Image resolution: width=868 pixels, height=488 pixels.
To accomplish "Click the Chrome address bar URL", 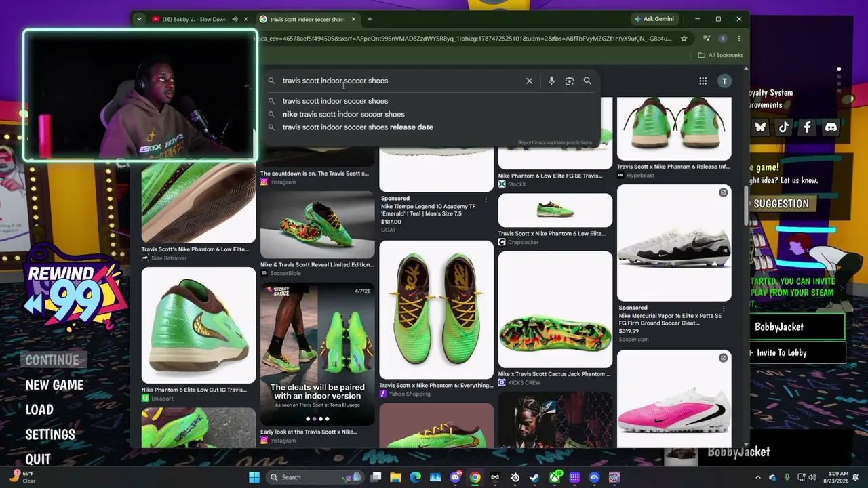I will coord(464,39).
